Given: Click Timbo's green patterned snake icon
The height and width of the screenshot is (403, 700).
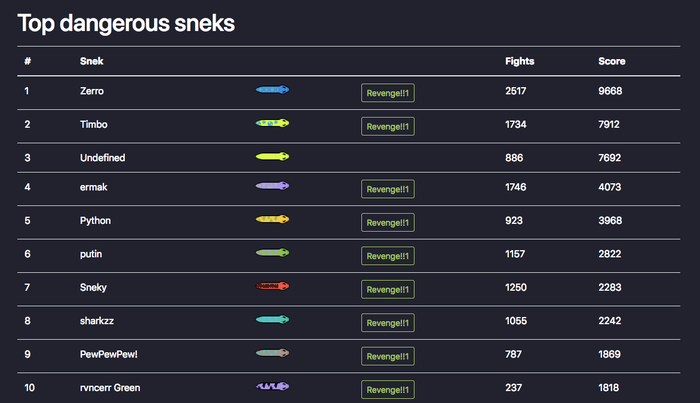Looking at the screenshot, I should coord(273,123).
